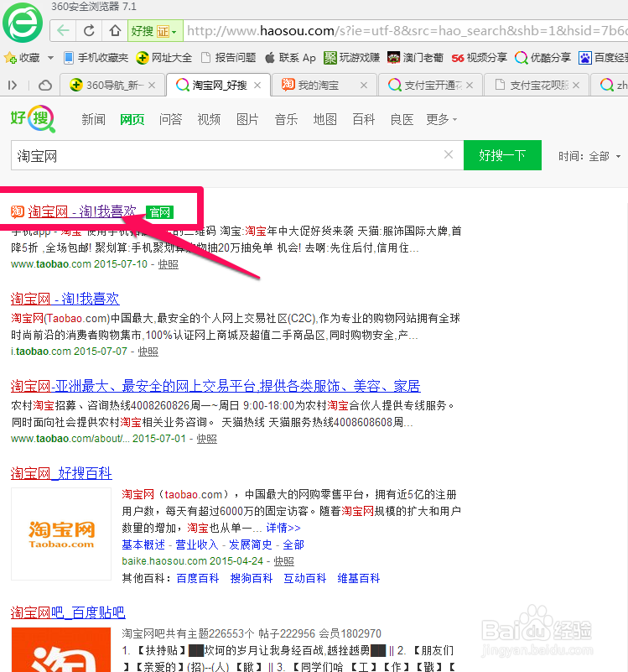Click the haosou.com URL address bar
Viewport: 628px width, 672px height.
pos(406,31)
